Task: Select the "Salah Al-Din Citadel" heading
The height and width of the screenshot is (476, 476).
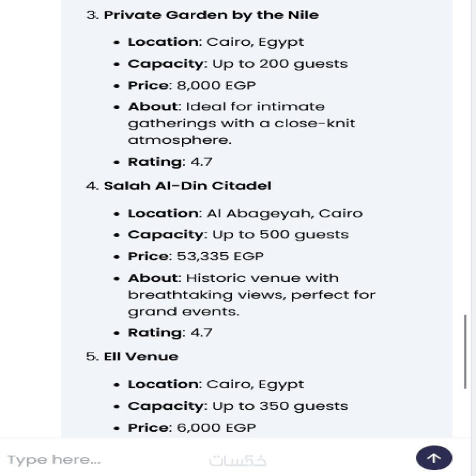Action: pos(188,186)
